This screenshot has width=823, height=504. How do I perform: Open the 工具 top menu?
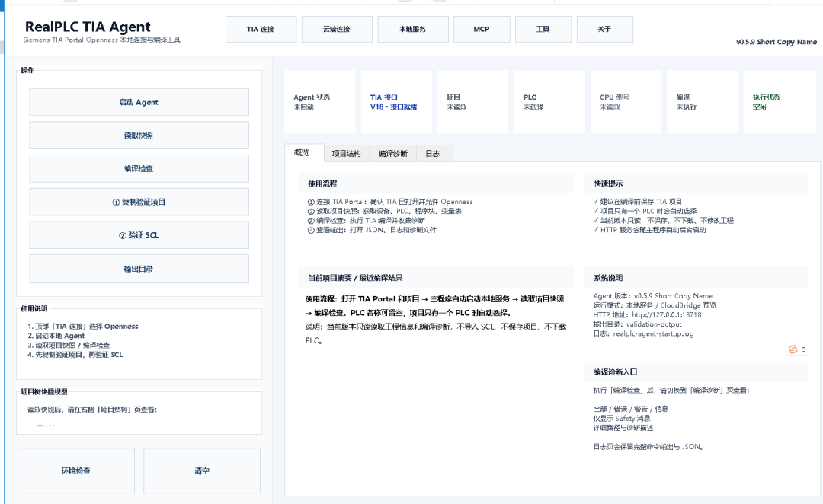click(543, 30)
